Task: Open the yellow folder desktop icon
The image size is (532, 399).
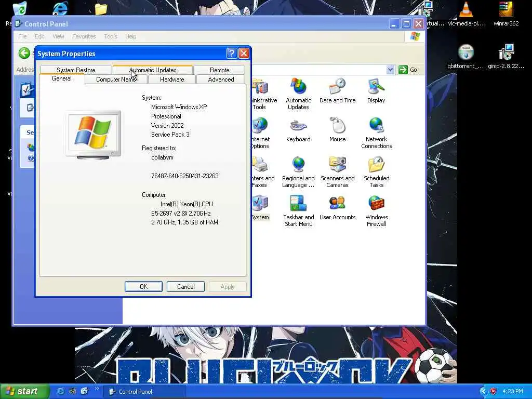Action: point(101,9)
